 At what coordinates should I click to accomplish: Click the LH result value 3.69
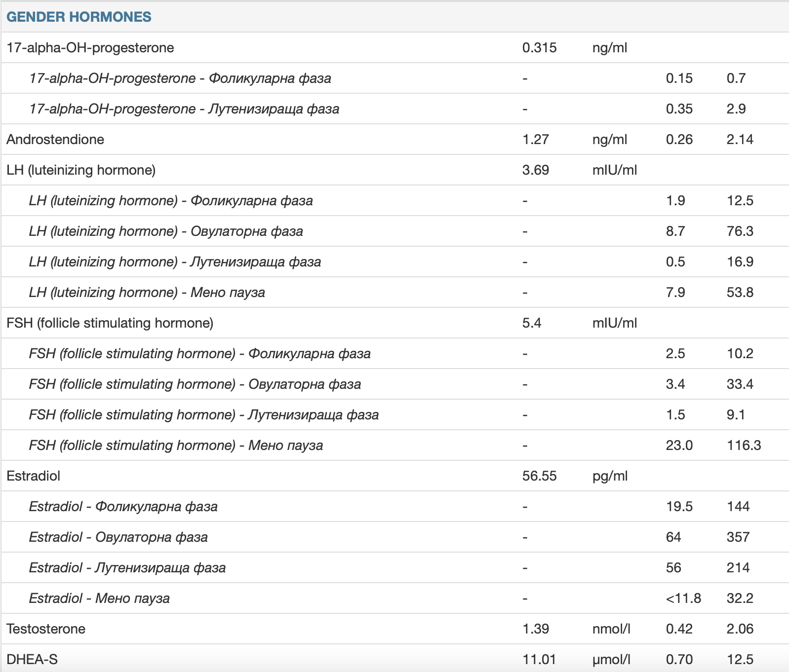tap(535, 170)
